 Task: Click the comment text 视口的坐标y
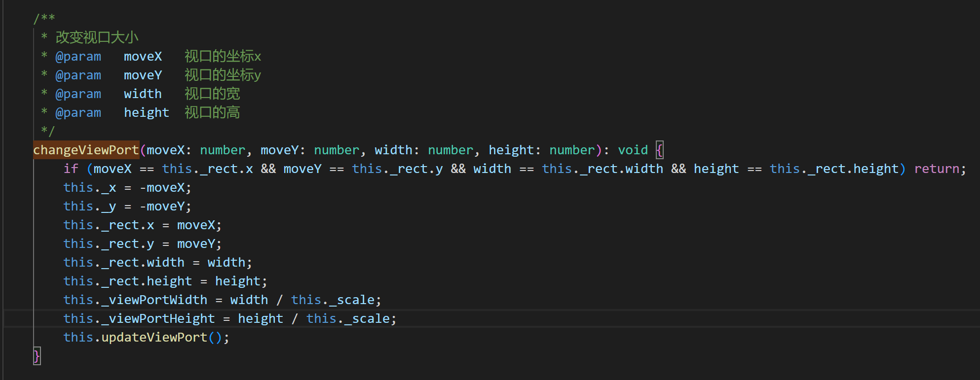[x=223, y=75]
